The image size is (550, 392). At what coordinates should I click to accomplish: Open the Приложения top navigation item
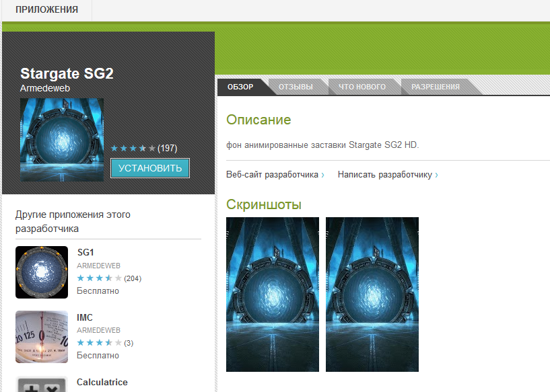46,9
